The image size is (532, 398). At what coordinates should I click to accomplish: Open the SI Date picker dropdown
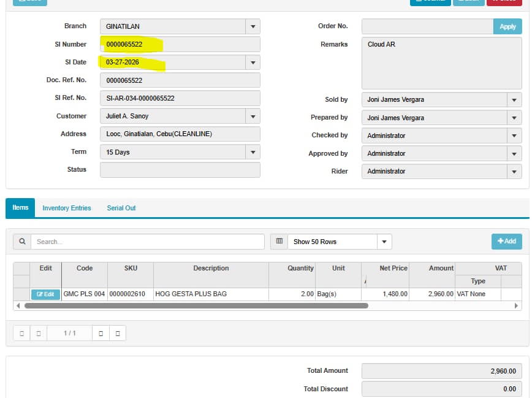(253, 63)
